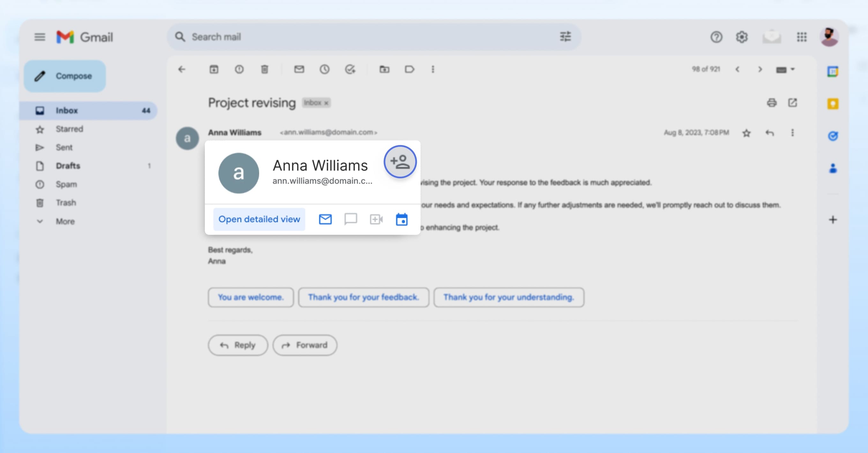
Task: Add Anna Williams to contacts
Action: [400, 162]
